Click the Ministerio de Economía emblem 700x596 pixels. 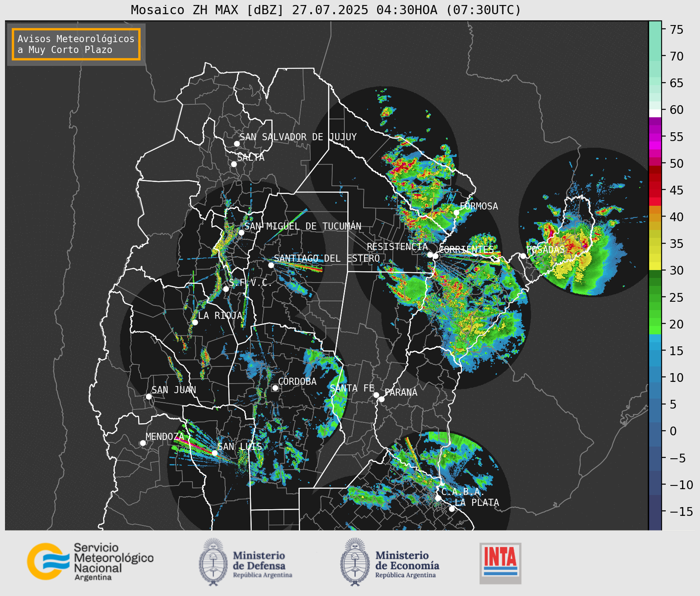coord(356,562)
